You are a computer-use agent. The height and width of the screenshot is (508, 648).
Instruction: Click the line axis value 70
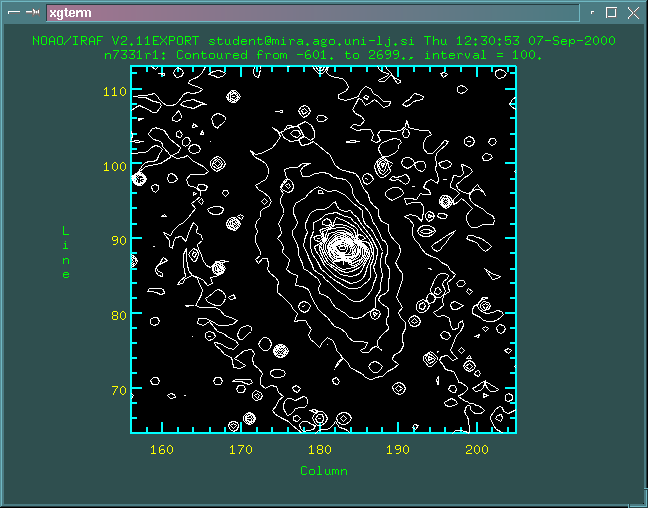pyautogui.click(x=119, y=390)
